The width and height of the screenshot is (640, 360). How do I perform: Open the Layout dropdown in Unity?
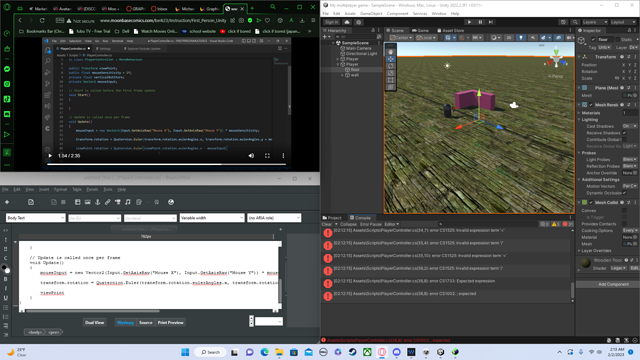click(x=622, y=22)
